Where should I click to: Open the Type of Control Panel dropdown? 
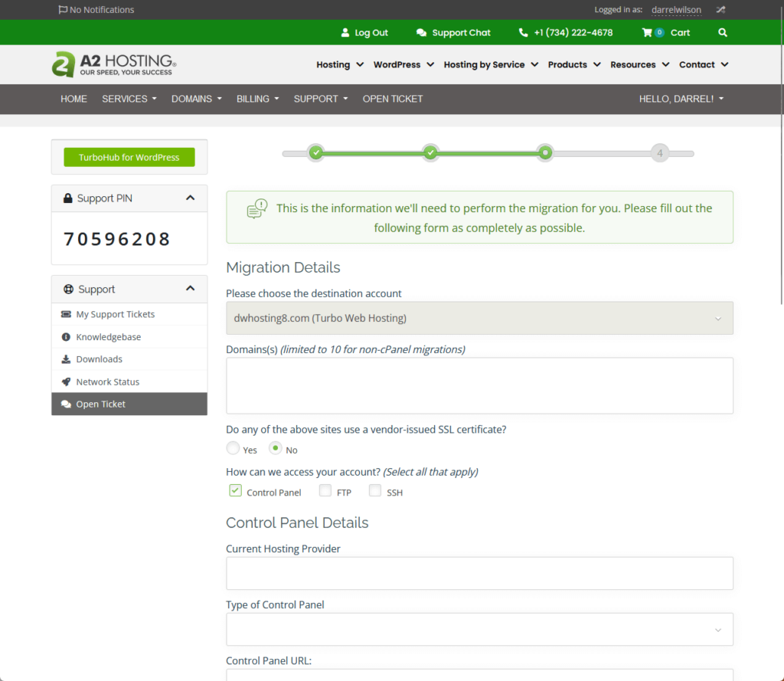click(479, 630)
